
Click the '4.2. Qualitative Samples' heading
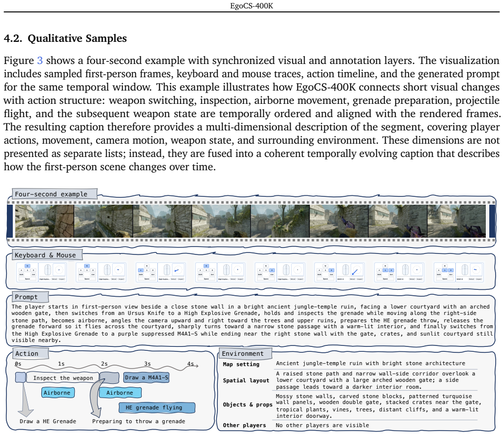(x=65, y=38)
